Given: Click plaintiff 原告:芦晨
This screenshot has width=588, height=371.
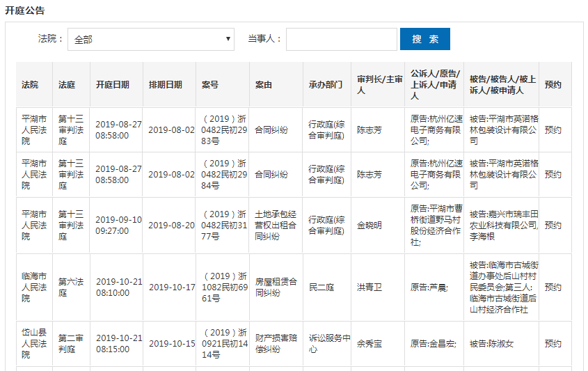Looking at the screenshot, I should (x=429, y=287).
